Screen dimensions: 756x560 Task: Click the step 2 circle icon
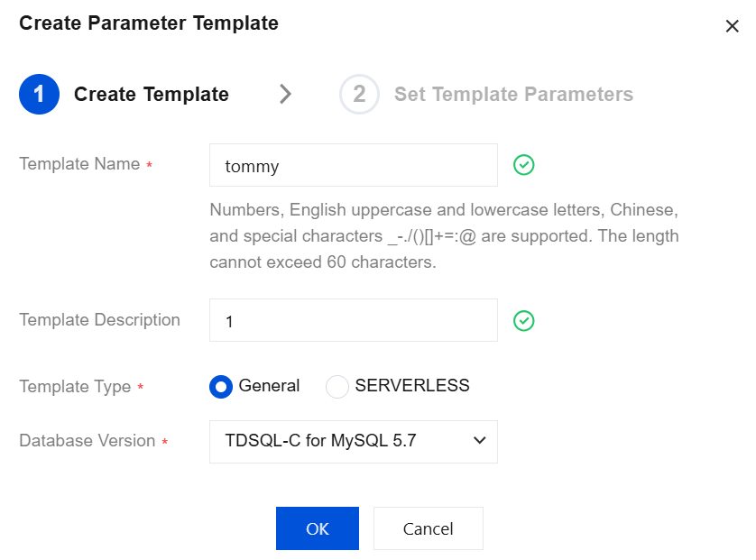[359, 95]
